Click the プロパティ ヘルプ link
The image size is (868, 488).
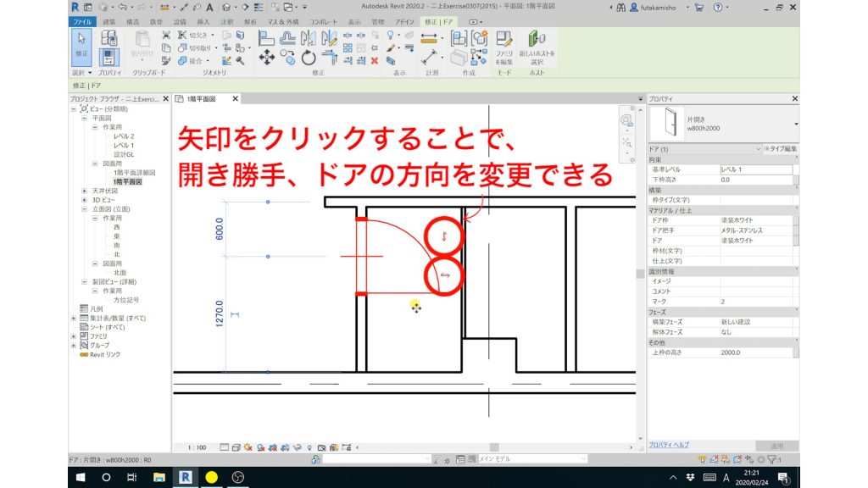669,445
